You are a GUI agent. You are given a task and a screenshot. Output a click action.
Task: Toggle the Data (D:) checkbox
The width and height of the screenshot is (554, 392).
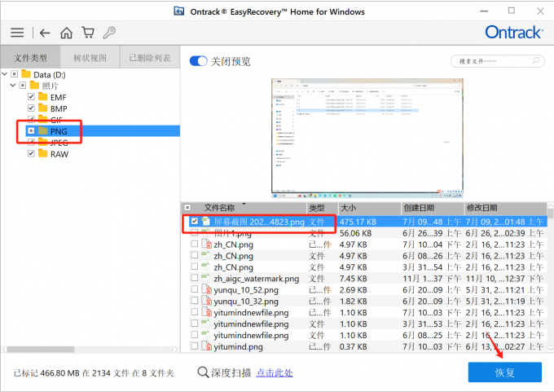14,74
